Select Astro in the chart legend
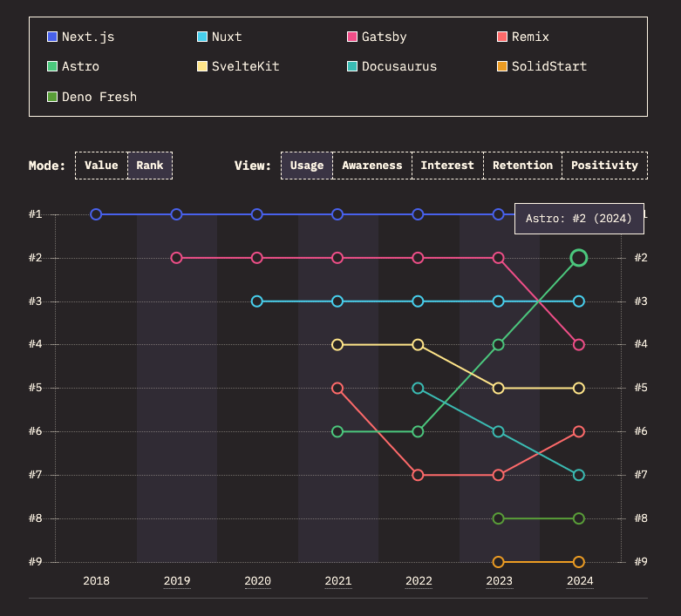This screenshot has height=616, width=681. click(80, 66)
